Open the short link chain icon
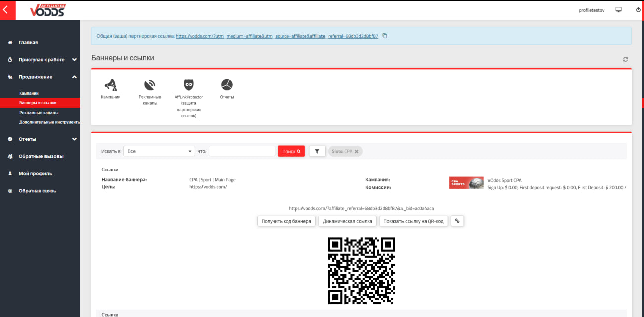The height and width of the screenshot is (317, 644). 457,221
